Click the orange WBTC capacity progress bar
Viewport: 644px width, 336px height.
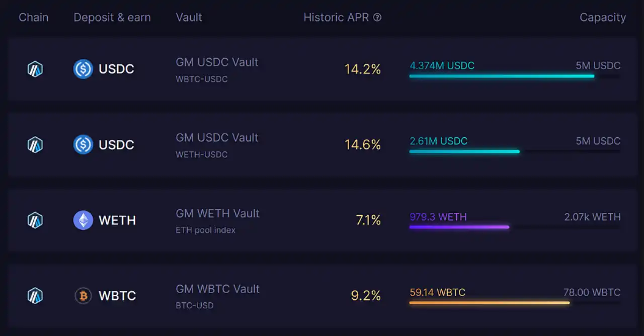[x=489, y=303]
